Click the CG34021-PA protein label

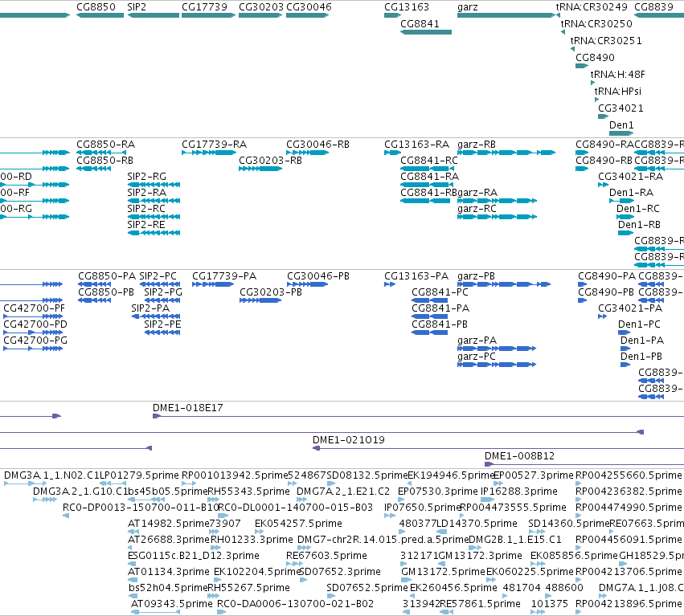coord(630,308)
